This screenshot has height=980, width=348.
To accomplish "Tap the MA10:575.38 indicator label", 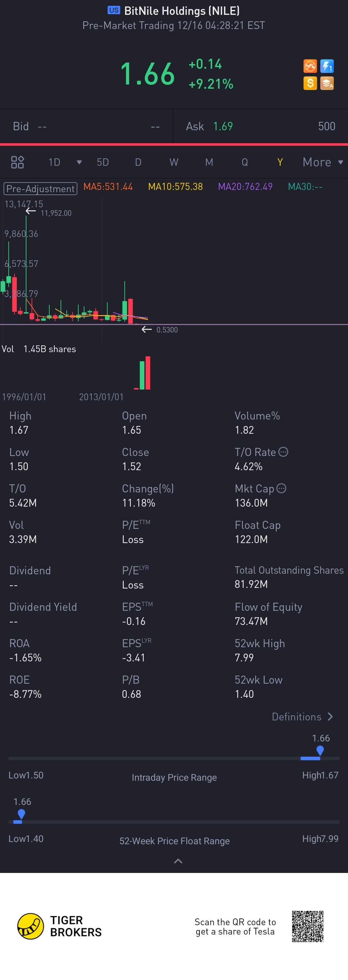I will click(175, 187).
